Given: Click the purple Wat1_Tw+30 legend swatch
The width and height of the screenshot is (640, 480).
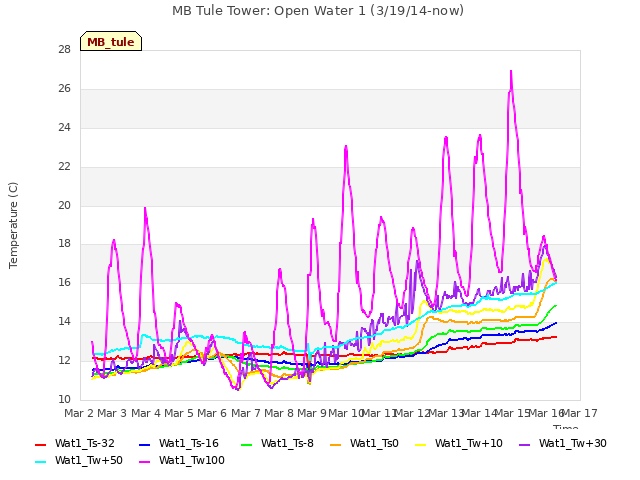Looking at the screenshot, I should 524,444.
